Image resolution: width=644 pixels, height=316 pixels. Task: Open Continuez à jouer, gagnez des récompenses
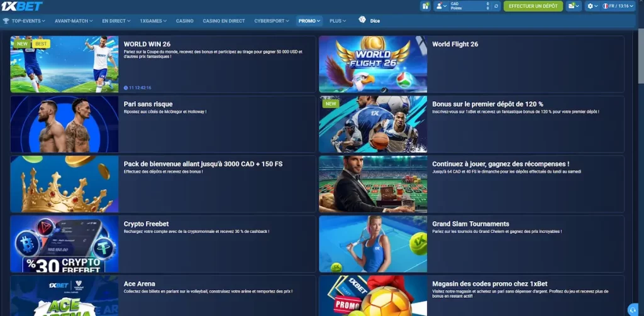(x=500, y=164)
